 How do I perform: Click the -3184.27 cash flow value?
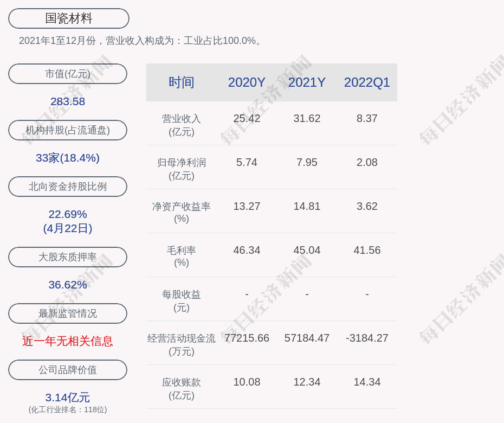[367, 338]
